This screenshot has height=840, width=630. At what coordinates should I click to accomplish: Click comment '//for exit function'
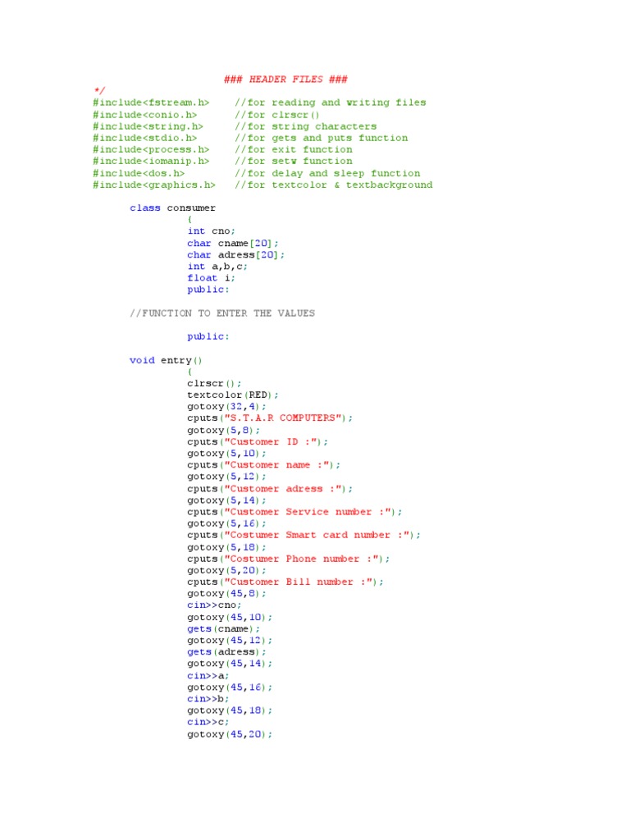294,149
